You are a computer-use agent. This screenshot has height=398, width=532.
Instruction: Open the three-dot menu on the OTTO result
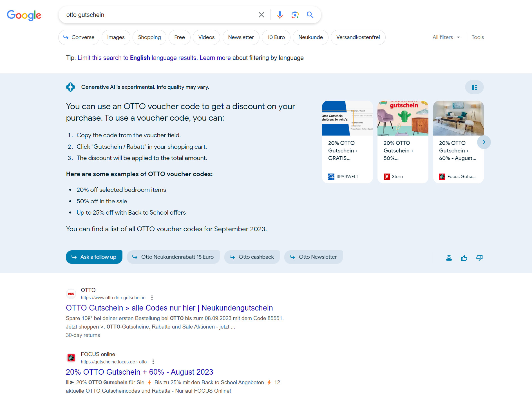coord(152,297)
